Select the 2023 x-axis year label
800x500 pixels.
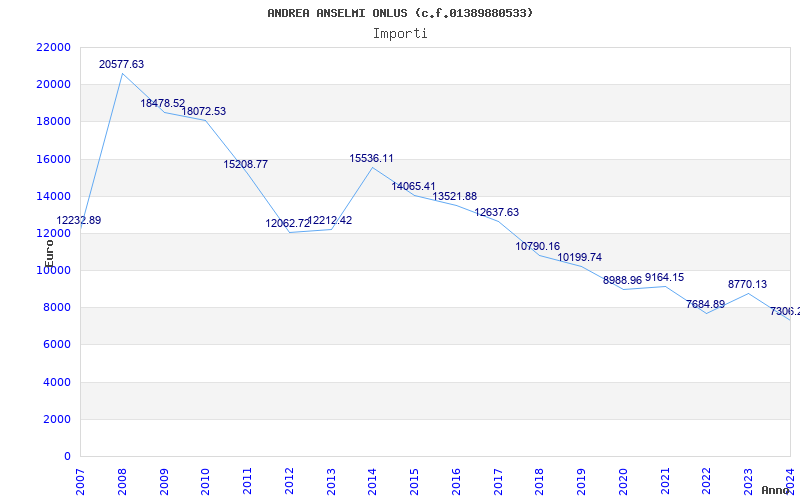[748, 481]
